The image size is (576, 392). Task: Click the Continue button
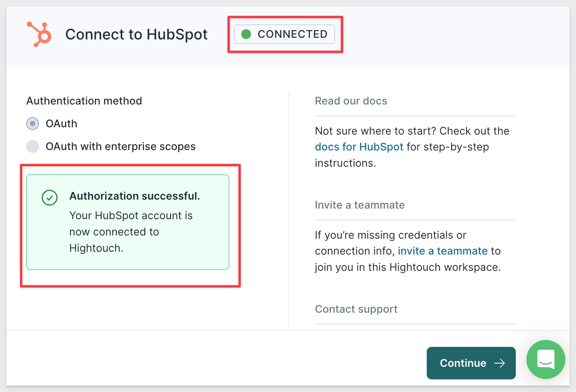tap(471, 363)
